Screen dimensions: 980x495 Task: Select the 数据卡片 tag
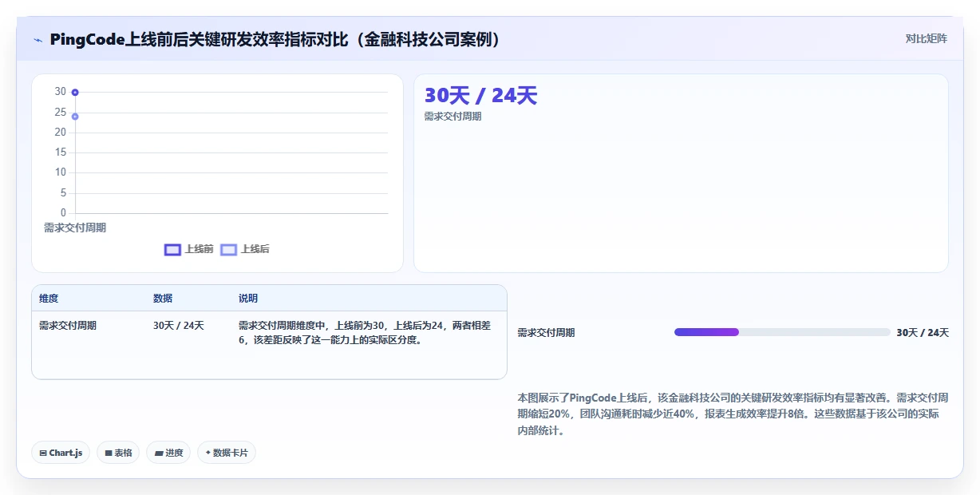[227, 453]
